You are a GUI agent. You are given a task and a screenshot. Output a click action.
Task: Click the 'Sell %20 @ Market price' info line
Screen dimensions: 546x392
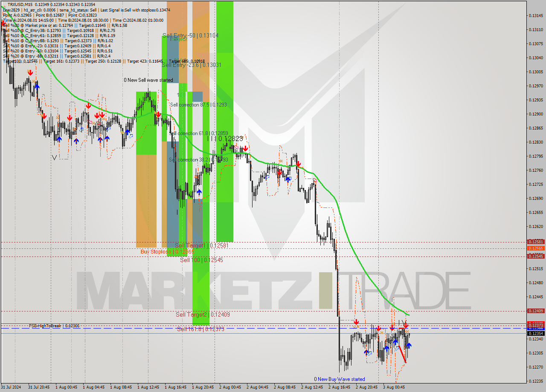[x=65, y=25]
